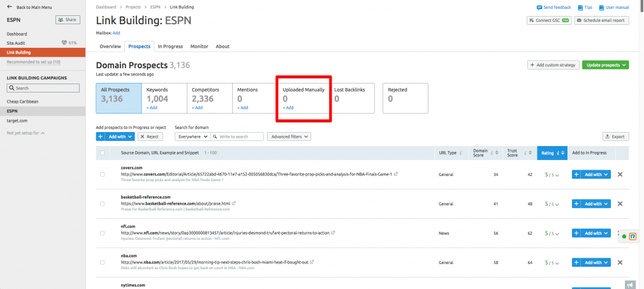Remove nba.com with the X icon
The width and height of the screenshot is (644, 289).
click(x=620, y=262)
